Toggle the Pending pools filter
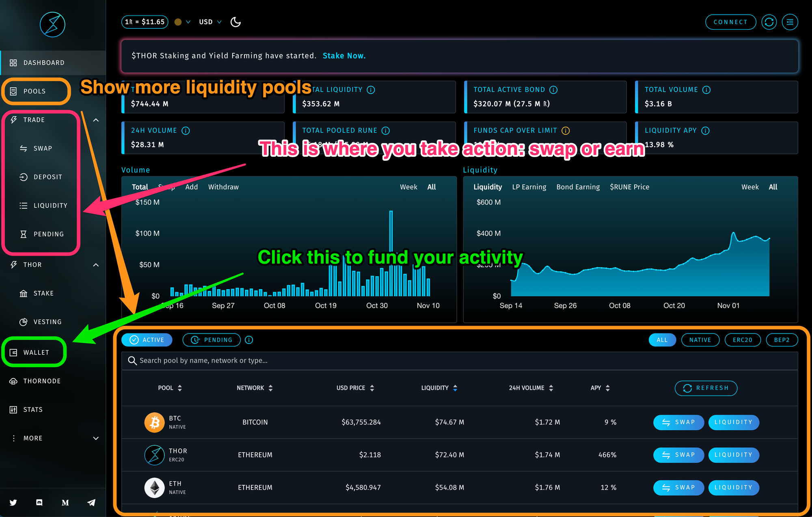The width and height of the screenshot is (812, 517). coord(212,340)
